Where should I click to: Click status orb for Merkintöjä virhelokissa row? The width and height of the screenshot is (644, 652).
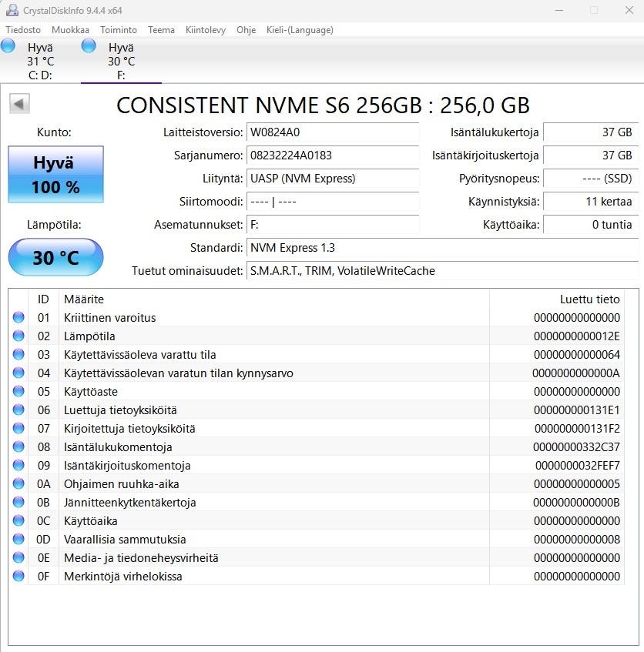coord(18,577)
